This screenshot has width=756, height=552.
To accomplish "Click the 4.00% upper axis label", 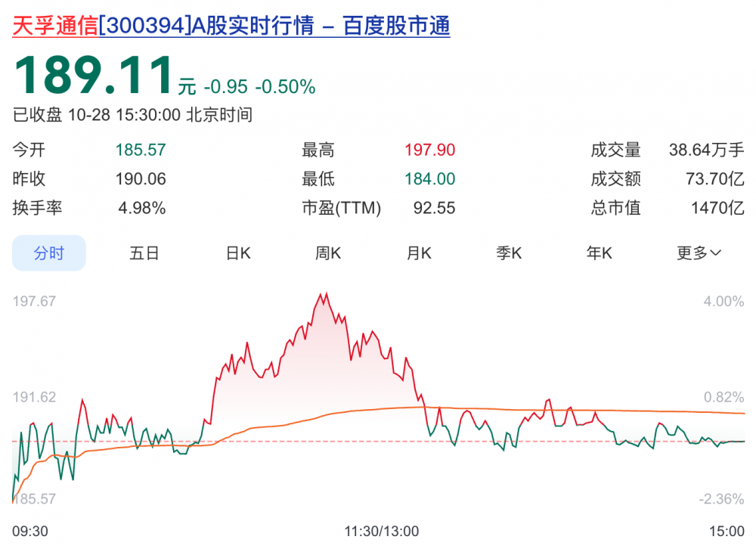I will click(723, 301).
